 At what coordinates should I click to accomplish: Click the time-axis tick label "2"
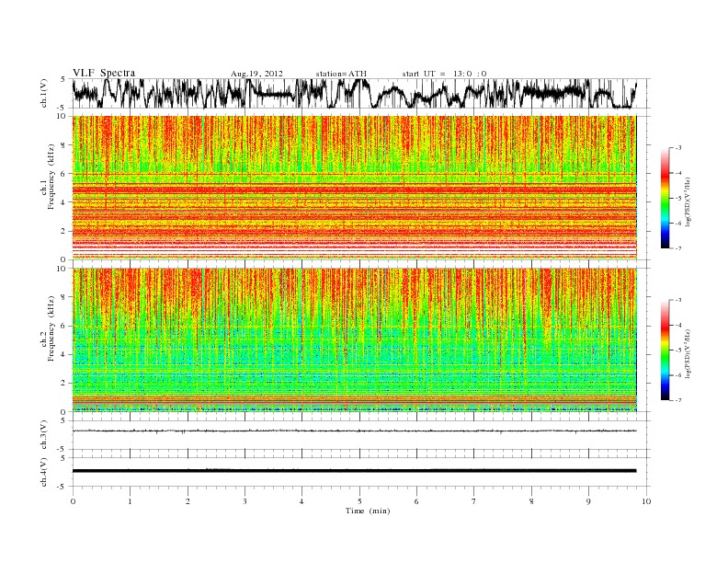[x=188, y=501]
